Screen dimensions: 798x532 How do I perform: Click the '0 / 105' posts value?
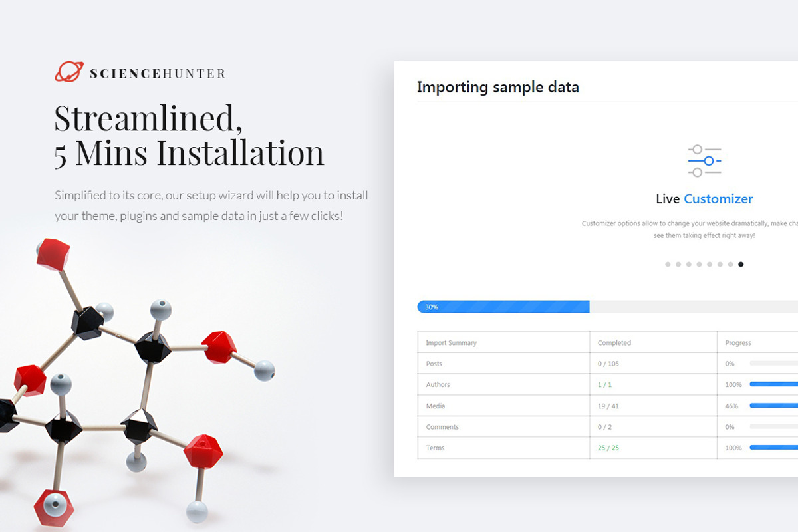coord(608,364)
